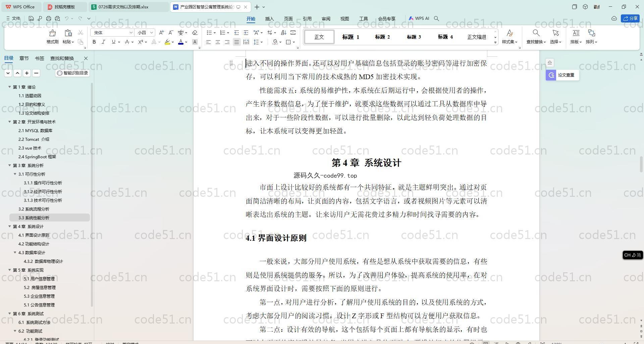Toggle strikethrough formatting
Screen dimensions: 644x344
click(127, 42)
